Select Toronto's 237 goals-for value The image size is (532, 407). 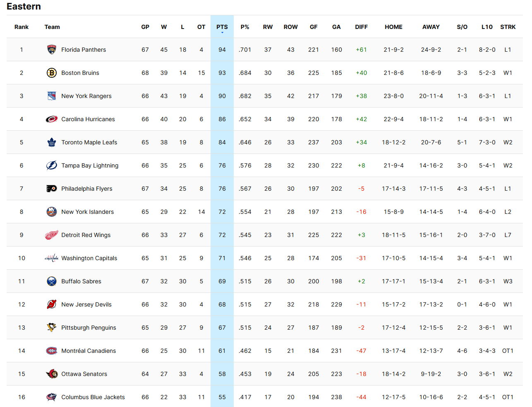pyautogui.click(x=314, y=142)
